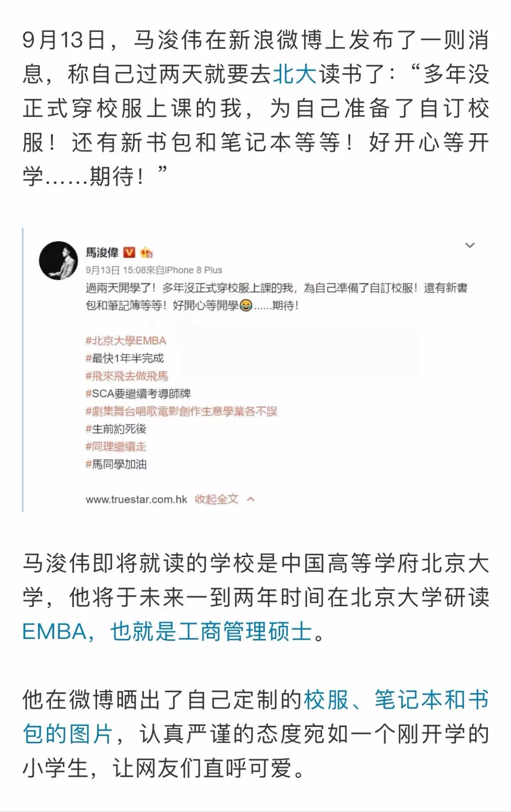
Task: Open the 北大 blue link
Action: point(295,74)
